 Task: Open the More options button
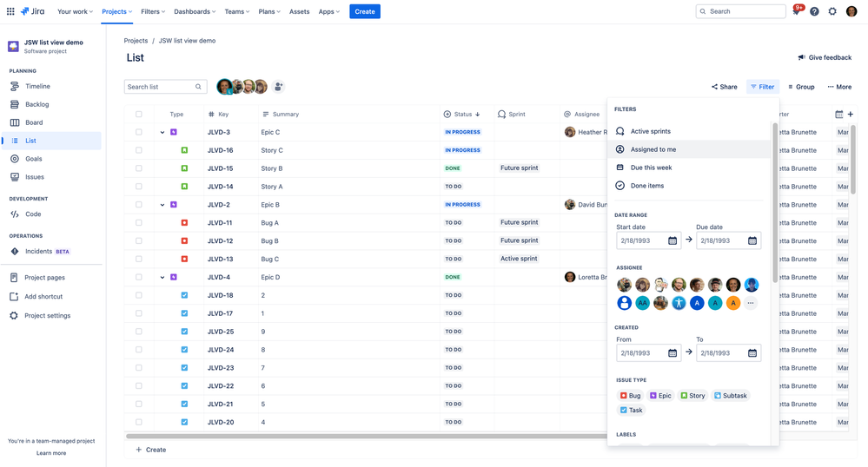click(x=839, y=87)
